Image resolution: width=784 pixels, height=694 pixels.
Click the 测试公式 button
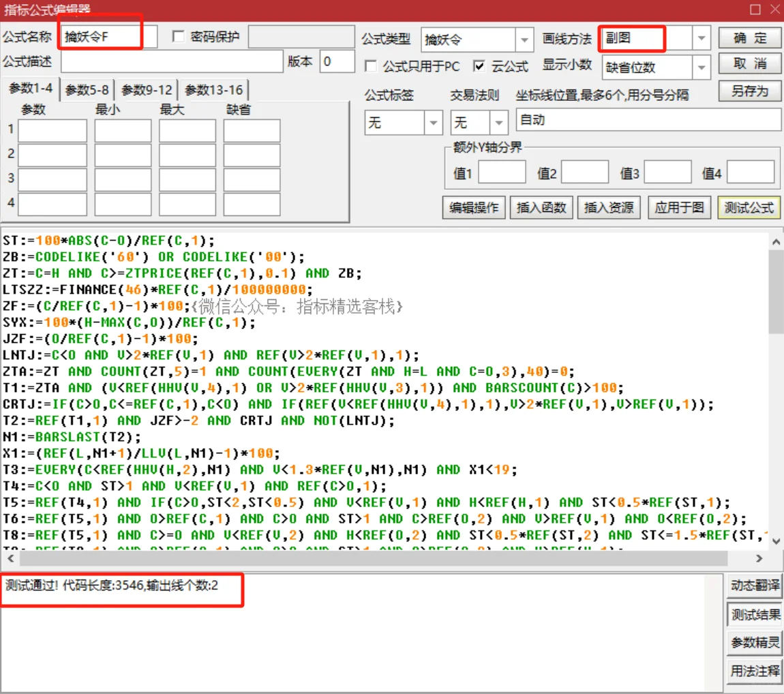(x=749, y=209)
